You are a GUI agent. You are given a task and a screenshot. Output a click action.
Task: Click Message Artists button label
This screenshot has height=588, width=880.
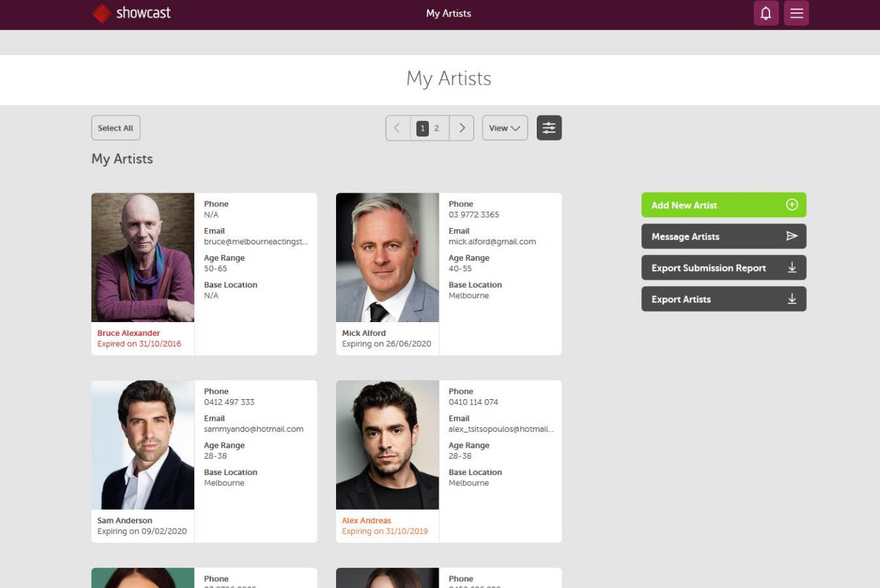(685, 237)
